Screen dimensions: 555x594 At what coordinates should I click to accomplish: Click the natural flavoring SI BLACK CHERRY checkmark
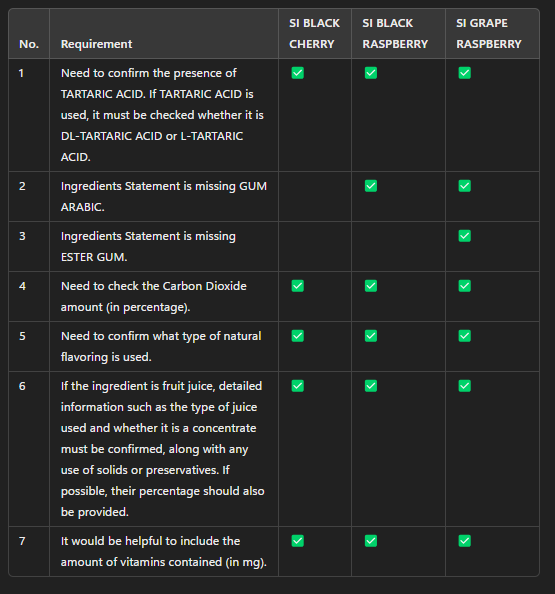coord(297,336)
